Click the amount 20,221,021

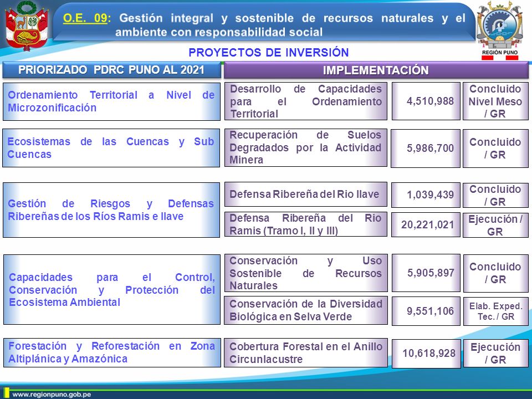coord(426,224)
